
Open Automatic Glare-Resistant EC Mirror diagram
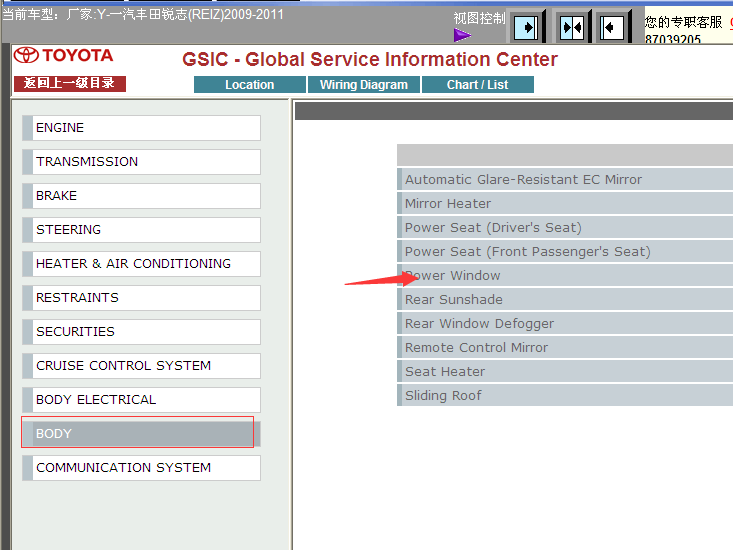tap(565, 179)
